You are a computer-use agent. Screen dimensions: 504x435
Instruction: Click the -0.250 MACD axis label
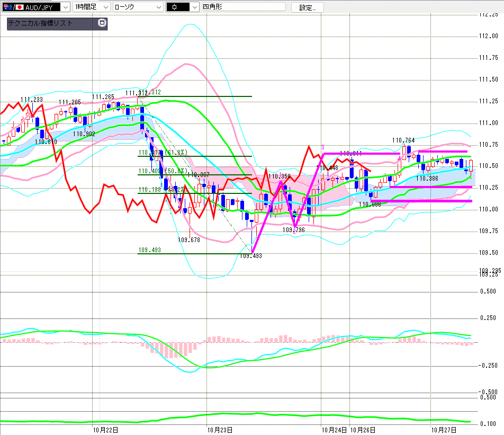pos(488,366)
